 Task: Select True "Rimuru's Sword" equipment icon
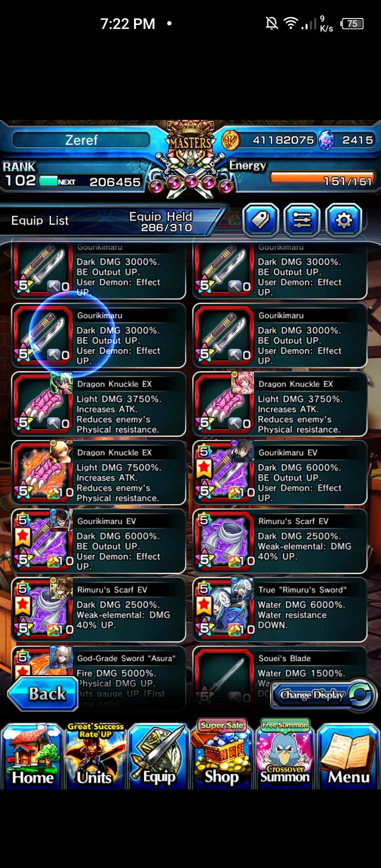click(x=224, y=609)
